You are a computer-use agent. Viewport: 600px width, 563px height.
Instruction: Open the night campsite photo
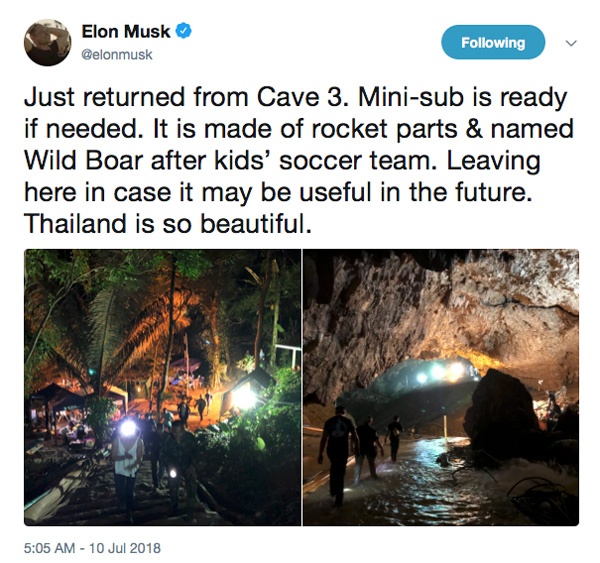click(162, 387)
